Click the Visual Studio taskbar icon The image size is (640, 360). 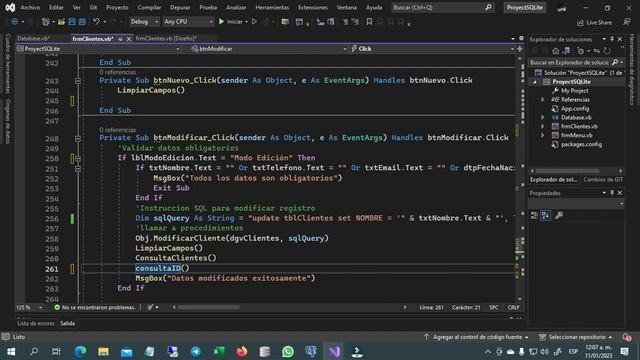pyautogui.click(x=334, y=351)
